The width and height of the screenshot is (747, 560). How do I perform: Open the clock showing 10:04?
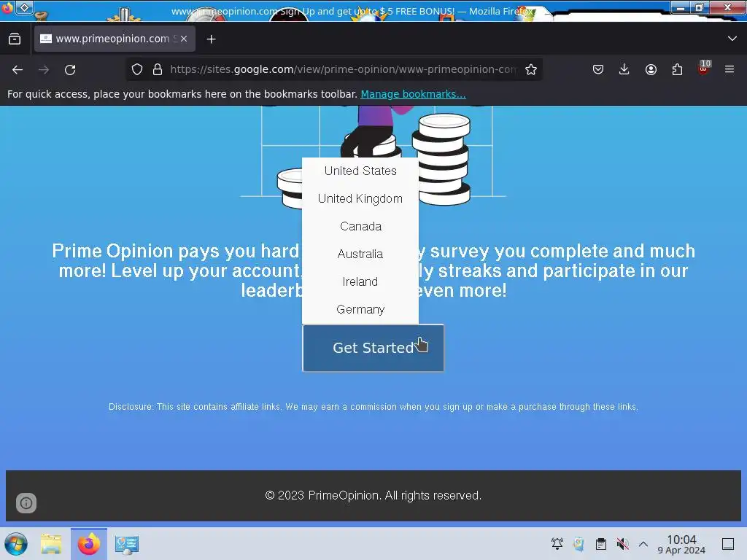(681, 544)
